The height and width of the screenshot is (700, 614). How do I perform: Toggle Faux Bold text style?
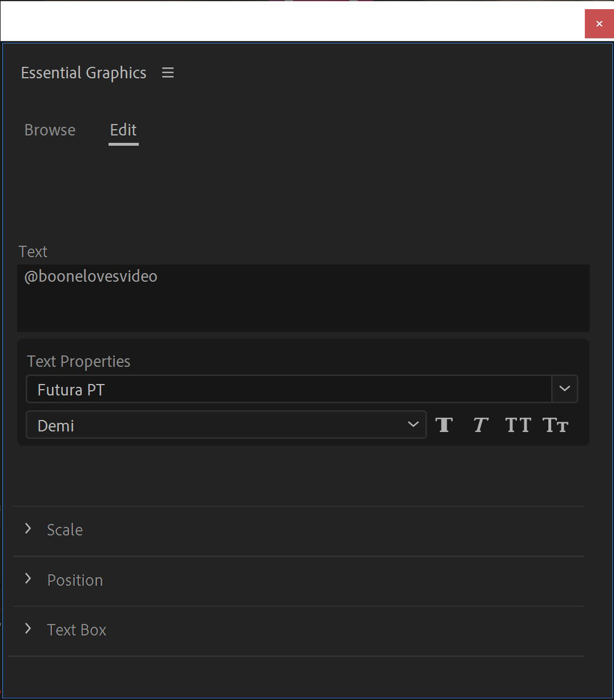pos(444,425)
